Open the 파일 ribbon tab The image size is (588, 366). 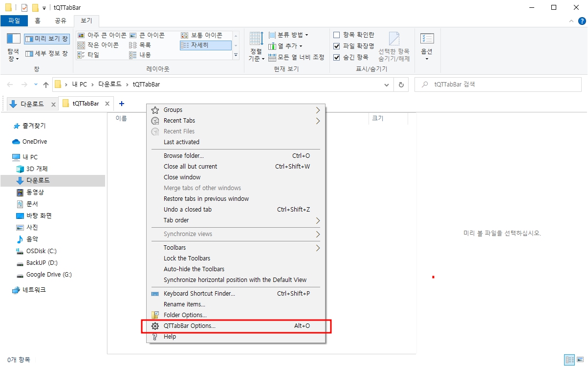[14, 21]
